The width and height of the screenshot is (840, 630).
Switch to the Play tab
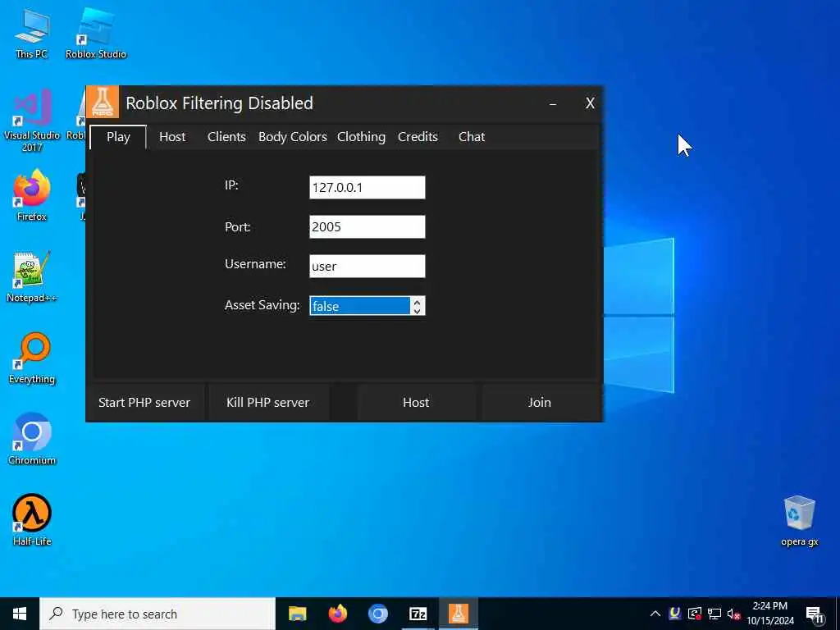118,137
